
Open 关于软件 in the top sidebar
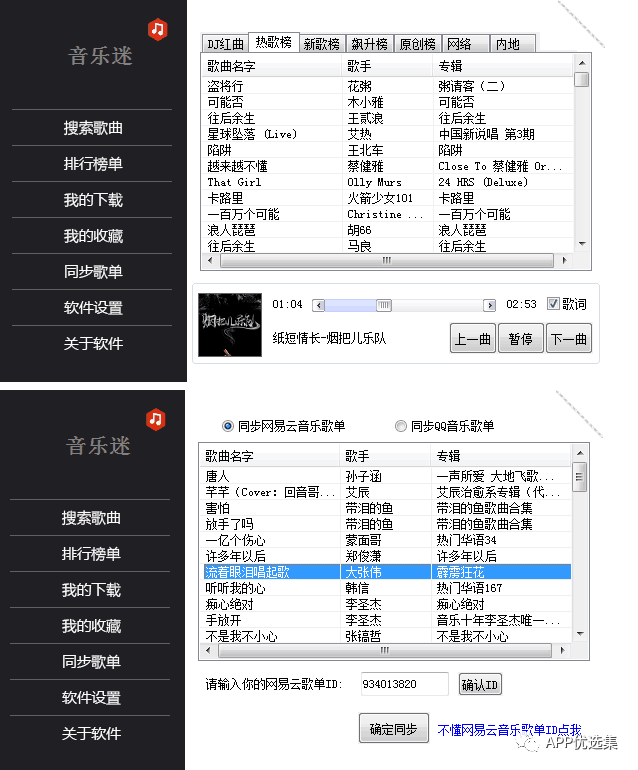(x=93, y=344)
